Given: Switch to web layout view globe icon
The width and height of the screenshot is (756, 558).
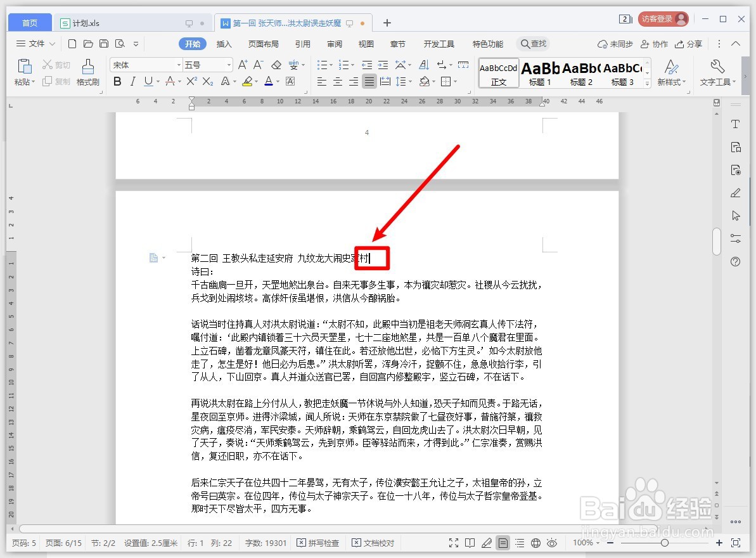Looking at the screenshot, I should point(535,543).
